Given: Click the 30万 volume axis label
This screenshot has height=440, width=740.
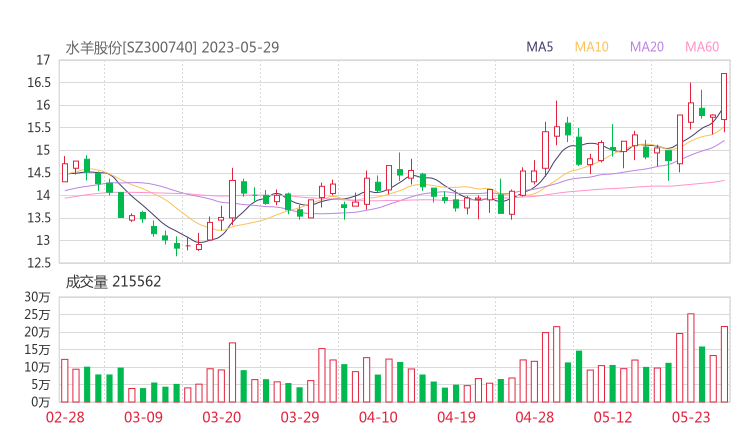Looking at the screenshot, I should pyautogui.click(x=37, y=297).
